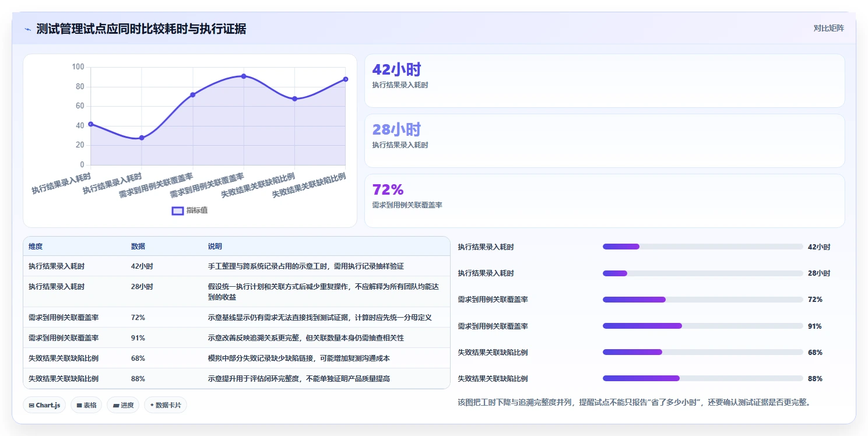Image resolution: width=868 pixels, height=436 pixels.
Task: Open the 42小时 metric card
Action: pyautogui.click(x=605, y=81)
